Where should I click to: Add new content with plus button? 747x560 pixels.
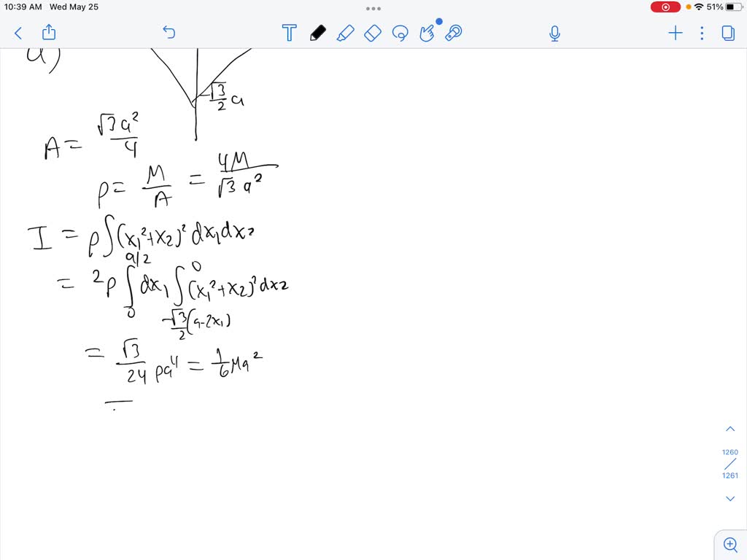(x=676, y=33)
